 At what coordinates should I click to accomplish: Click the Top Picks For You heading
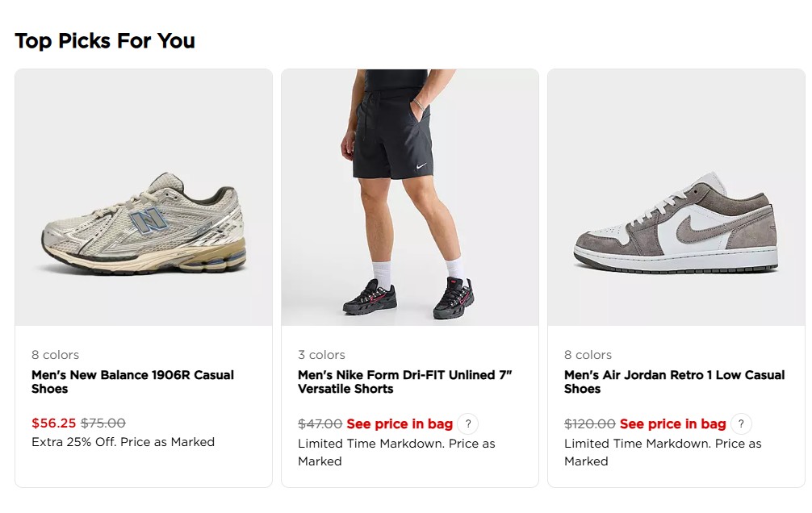coord(105,41)
